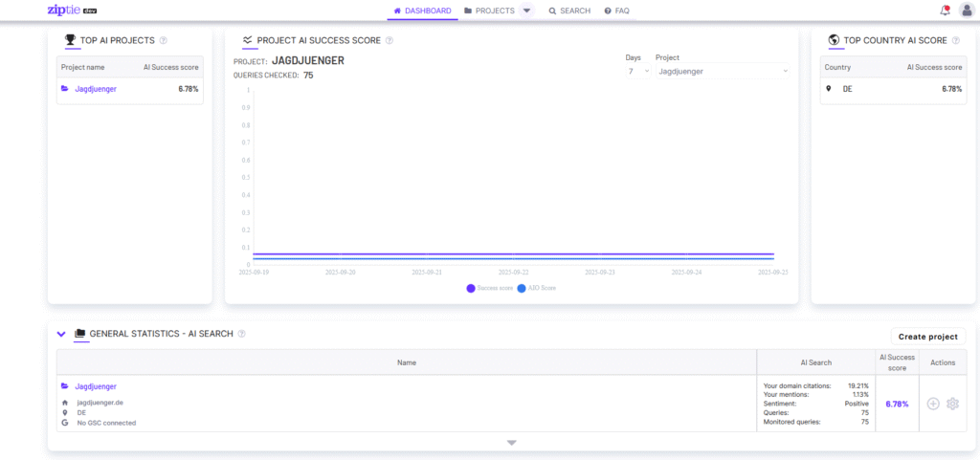
Task: Toggle the AIO Score legend marker
Action: tap(521, 288)
